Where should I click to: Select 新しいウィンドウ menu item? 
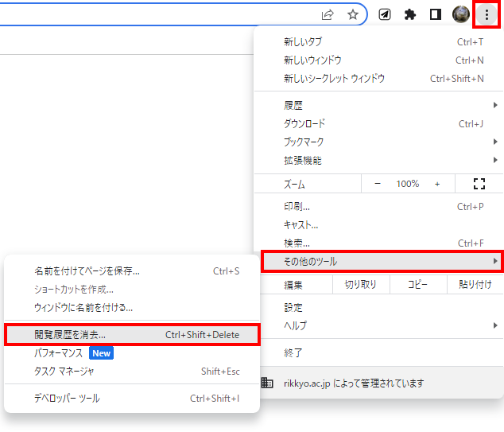(x=379, y=60)
